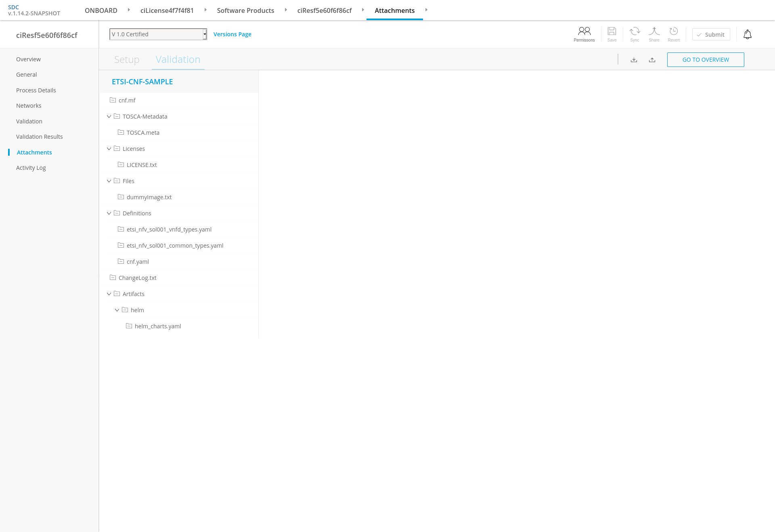Collapse the Definitions folder chevron
This screenshot has height=532, width=775.
(x=109, y=213)
